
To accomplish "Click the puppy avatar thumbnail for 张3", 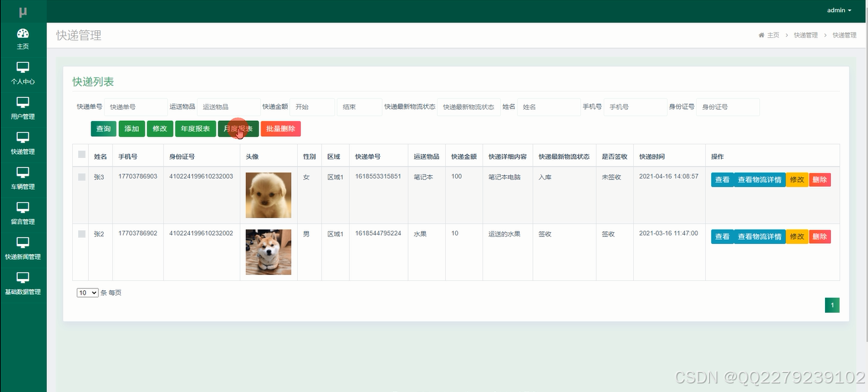I will (268, 195).
